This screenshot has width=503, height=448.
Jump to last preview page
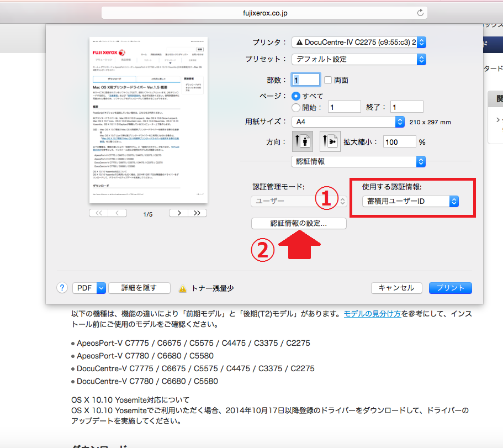[x=197, y=213]
